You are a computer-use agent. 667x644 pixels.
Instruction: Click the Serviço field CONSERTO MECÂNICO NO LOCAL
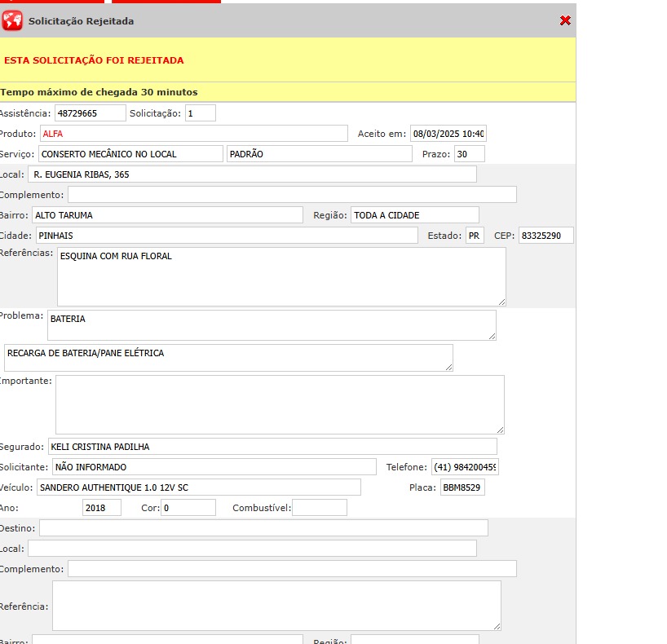click(x=130, y=154)
